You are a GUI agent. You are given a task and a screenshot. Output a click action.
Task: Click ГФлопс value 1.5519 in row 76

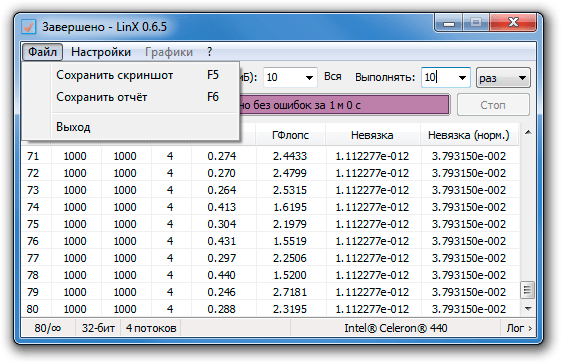290,241
